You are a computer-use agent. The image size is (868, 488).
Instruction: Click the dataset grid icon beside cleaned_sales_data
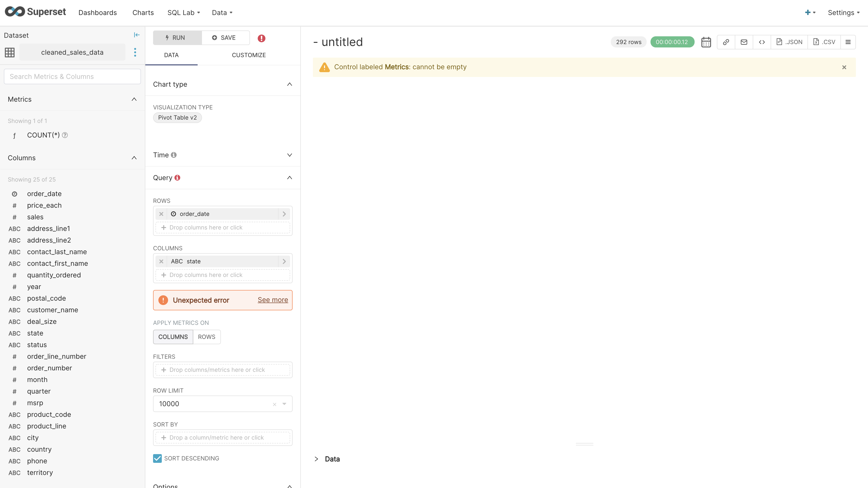click(x=10, y=52)
